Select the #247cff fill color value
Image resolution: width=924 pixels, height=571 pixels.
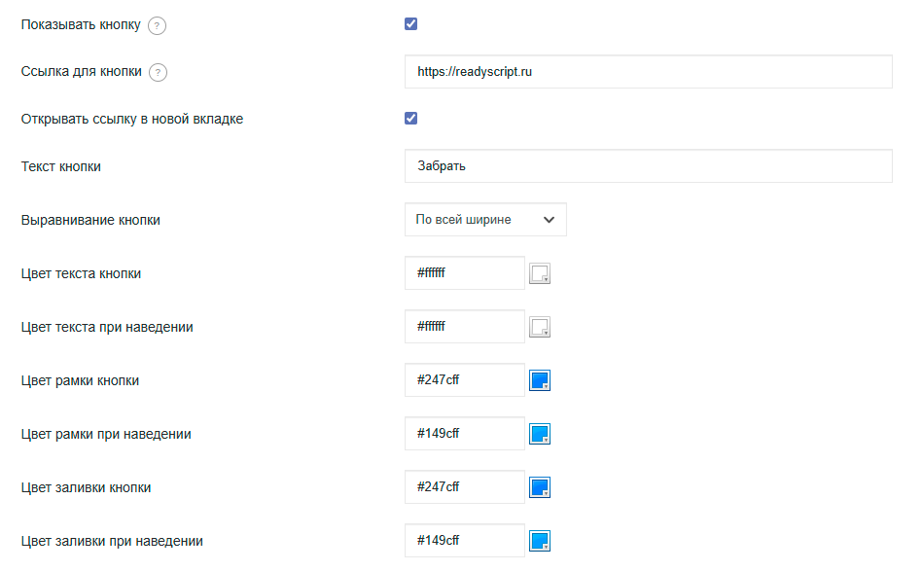[464, 487]
